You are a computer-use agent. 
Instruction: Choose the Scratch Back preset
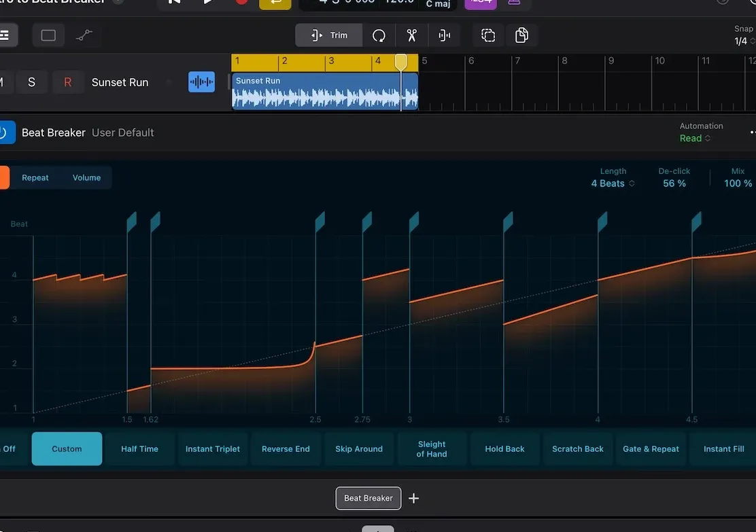pyautogui.click(x=578, y=448)
